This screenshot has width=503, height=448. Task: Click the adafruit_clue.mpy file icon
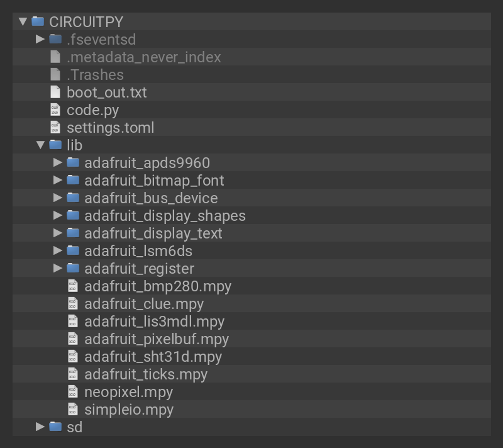[74, 304]
